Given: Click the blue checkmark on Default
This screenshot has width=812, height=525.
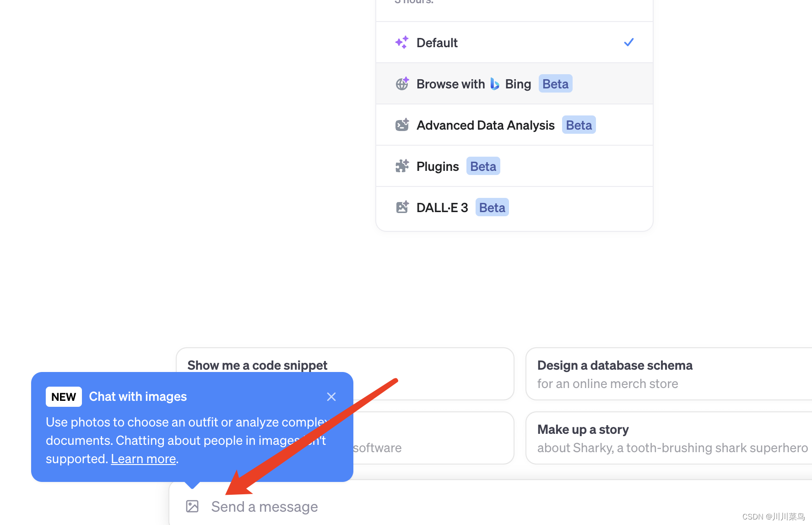Looking at the screenshot, I should [629, 42].
